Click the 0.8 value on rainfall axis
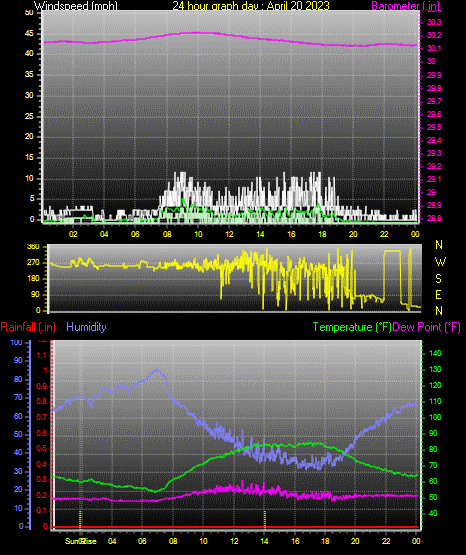The width and height of the screenshot is (466, 555). pyautogui.click(x=42, y=401)
